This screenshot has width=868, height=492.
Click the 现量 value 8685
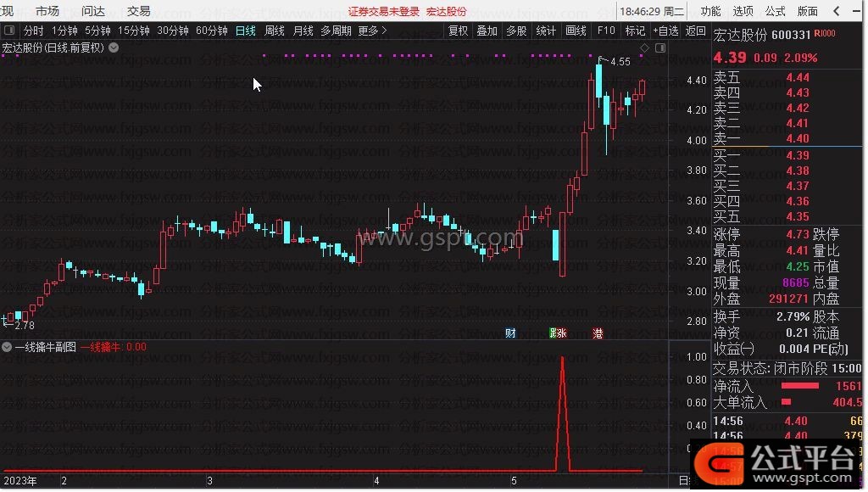pos(796,282)
